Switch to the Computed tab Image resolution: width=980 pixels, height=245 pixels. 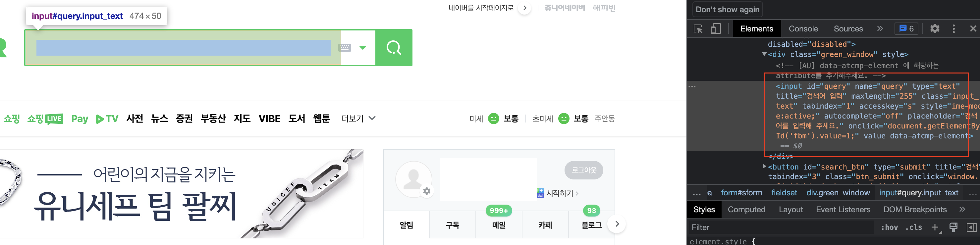746,210
